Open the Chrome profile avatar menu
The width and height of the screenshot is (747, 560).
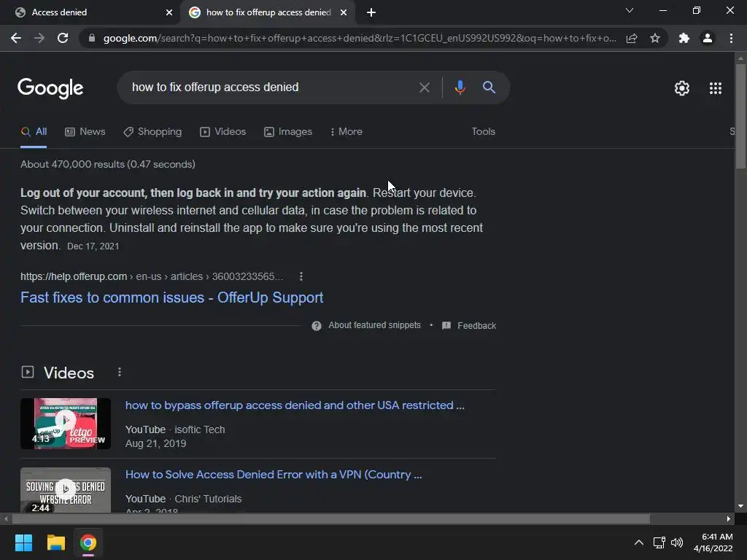pyautogui.click(x=708, y=38)
